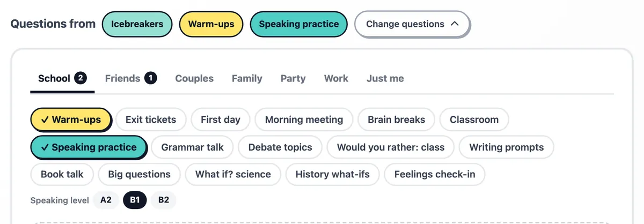
Task: Click the Speaking practice pill in header
Action: tap(299, 24)
